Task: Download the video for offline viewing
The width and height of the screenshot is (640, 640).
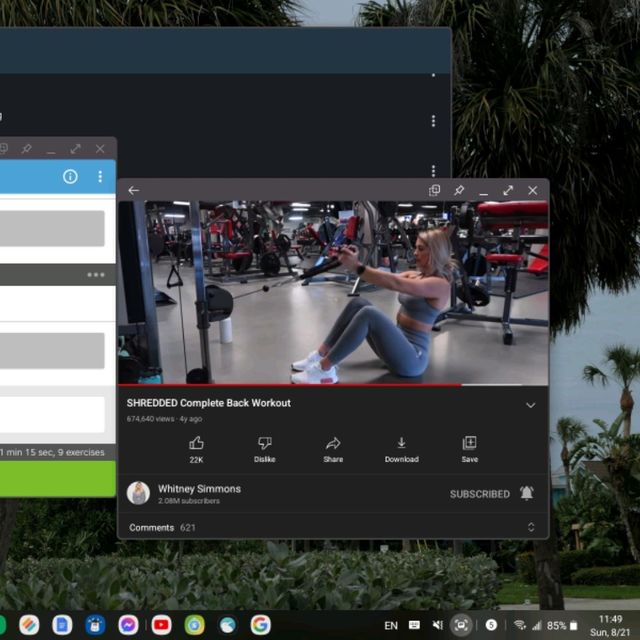Action: click(401, 447)
